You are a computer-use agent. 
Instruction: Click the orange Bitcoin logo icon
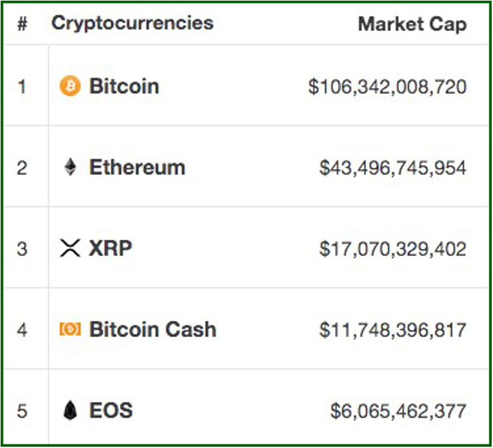point(70,86)
